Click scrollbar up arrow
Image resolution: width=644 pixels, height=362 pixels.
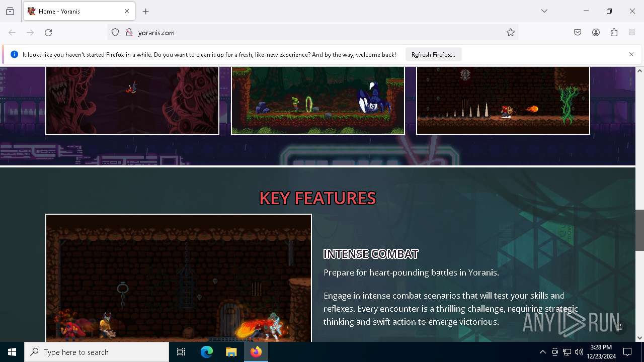coord(639,71)
